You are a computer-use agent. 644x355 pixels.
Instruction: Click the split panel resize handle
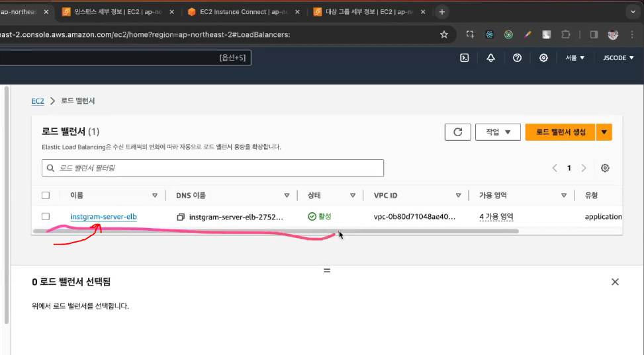click(x=327, y=270)
